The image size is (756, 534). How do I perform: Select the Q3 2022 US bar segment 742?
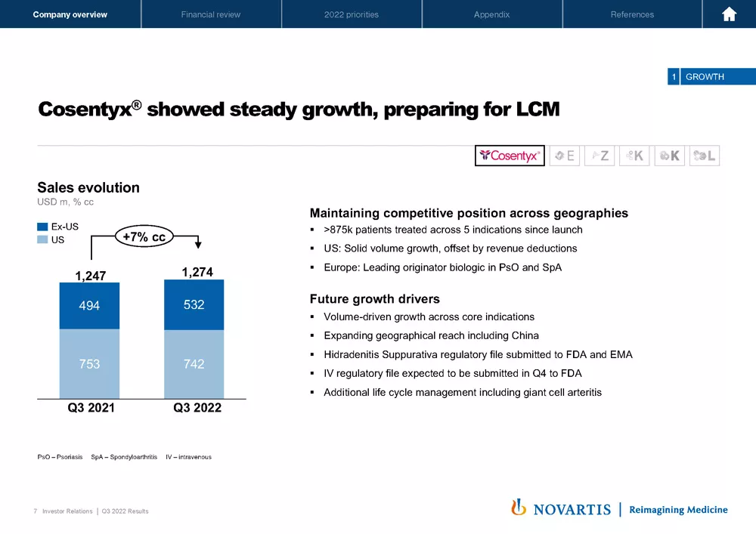(194, 365)
